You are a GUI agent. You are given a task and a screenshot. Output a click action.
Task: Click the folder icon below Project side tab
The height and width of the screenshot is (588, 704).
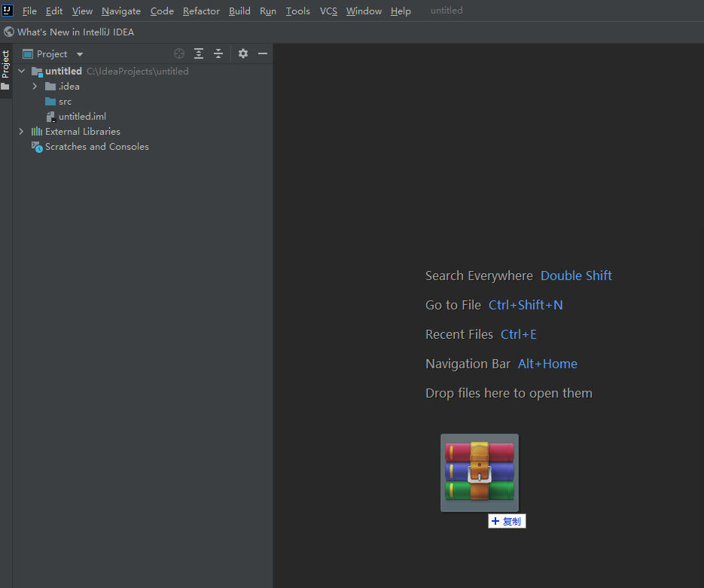tap(5, 86)
